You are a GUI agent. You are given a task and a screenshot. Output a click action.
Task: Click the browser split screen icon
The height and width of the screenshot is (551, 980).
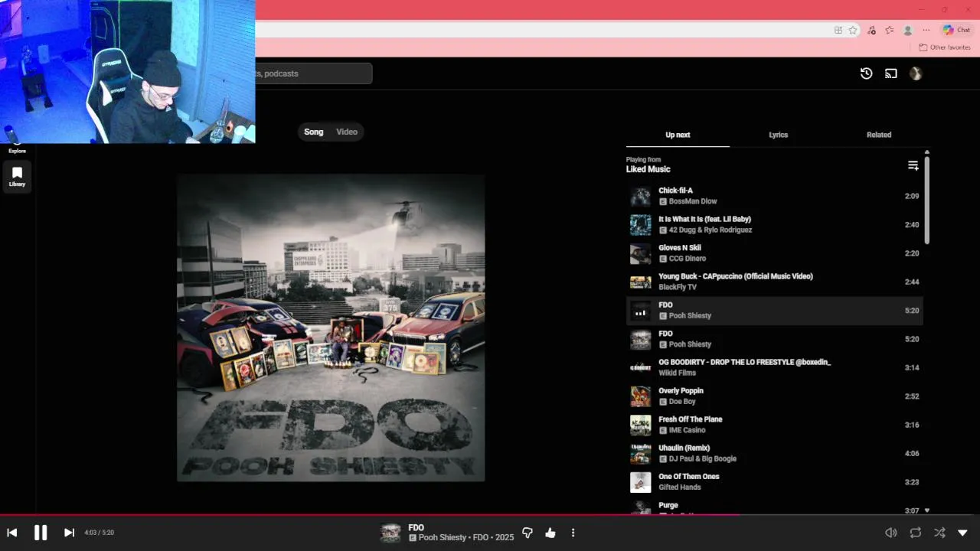coord(838,30)
